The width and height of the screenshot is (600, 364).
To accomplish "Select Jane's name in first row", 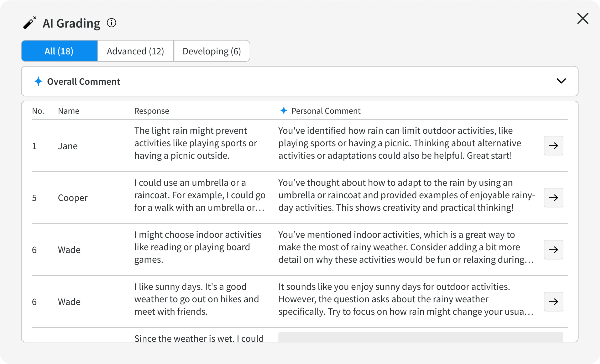I will click(x=68, y=146).
